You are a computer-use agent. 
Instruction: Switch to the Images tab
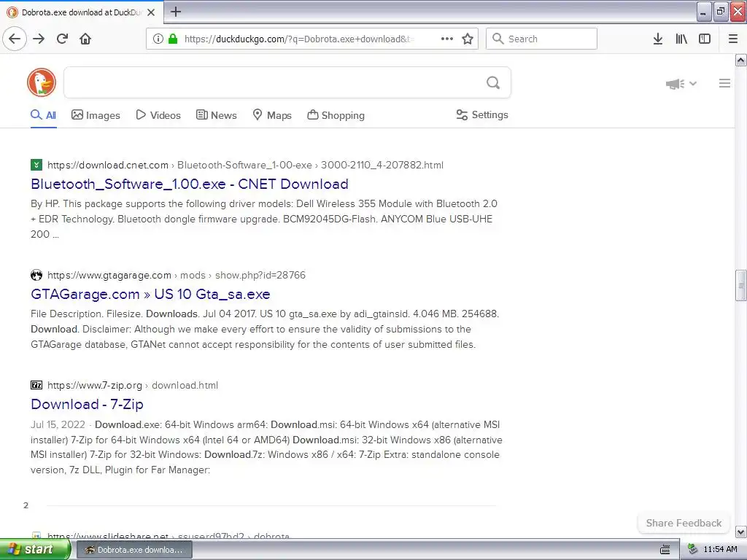tap(96, 115)
